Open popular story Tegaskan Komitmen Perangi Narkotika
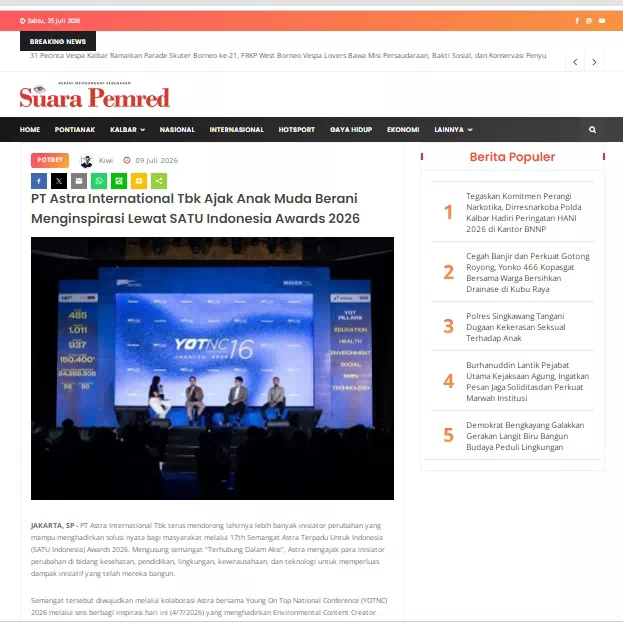Viewport: 623px width, 624px height. [524, 213]
